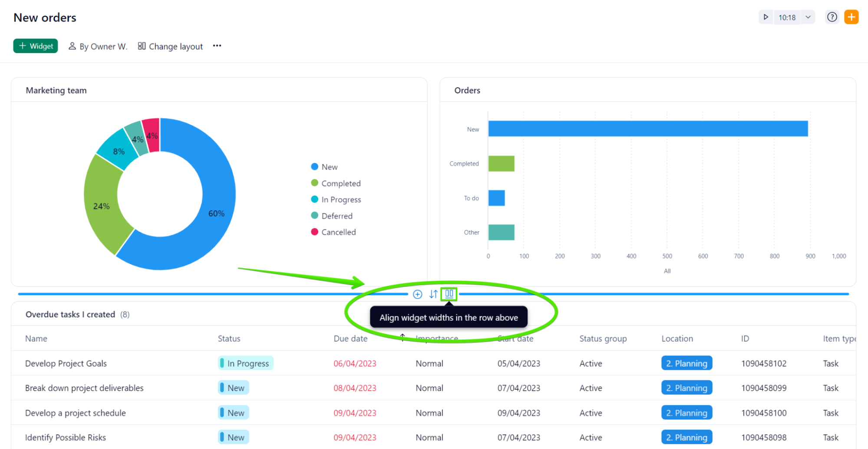Toggle the Deferred legend item
Image resolution: width=868 pixels, height=449 pixels.
(332, 216)
